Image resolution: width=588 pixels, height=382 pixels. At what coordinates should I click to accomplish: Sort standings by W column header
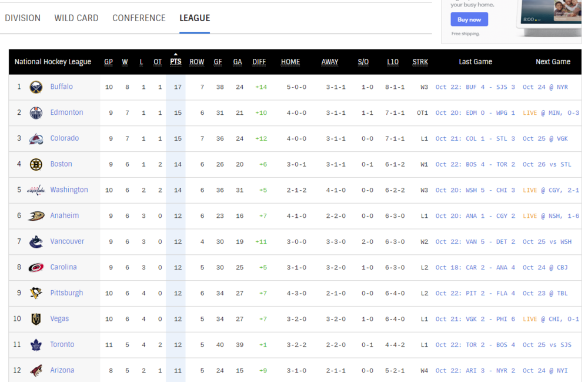125,62
